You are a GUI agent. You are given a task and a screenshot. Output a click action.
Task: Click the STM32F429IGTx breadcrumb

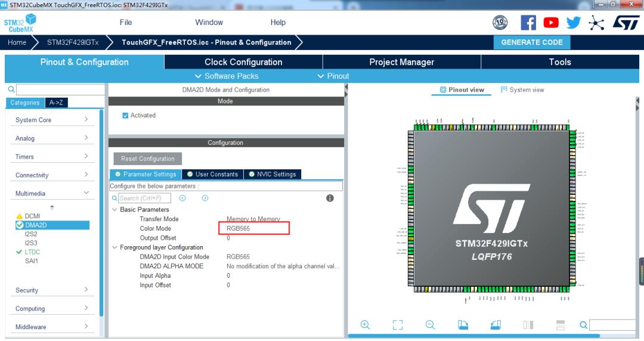point(73,42)
